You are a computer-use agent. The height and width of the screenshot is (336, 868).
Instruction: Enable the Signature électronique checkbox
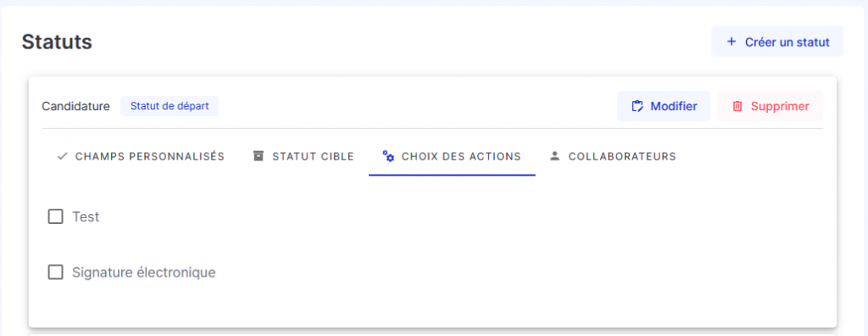[55, 272]
